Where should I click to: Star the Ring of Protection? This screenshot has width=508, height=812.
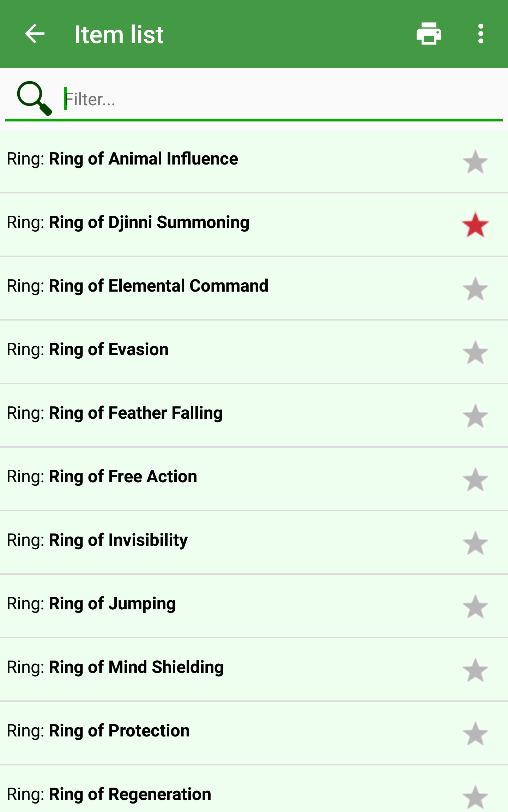click(x=475, y=734)
